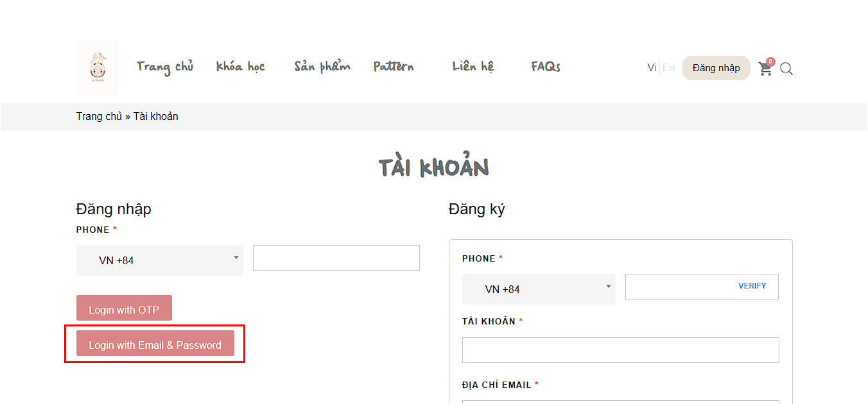Click the site logo in the header
The image size is (868, 404).
[98, 68]
